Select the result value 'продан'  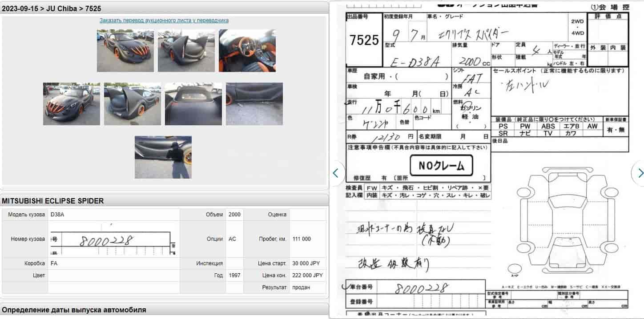tap(302, 287)
